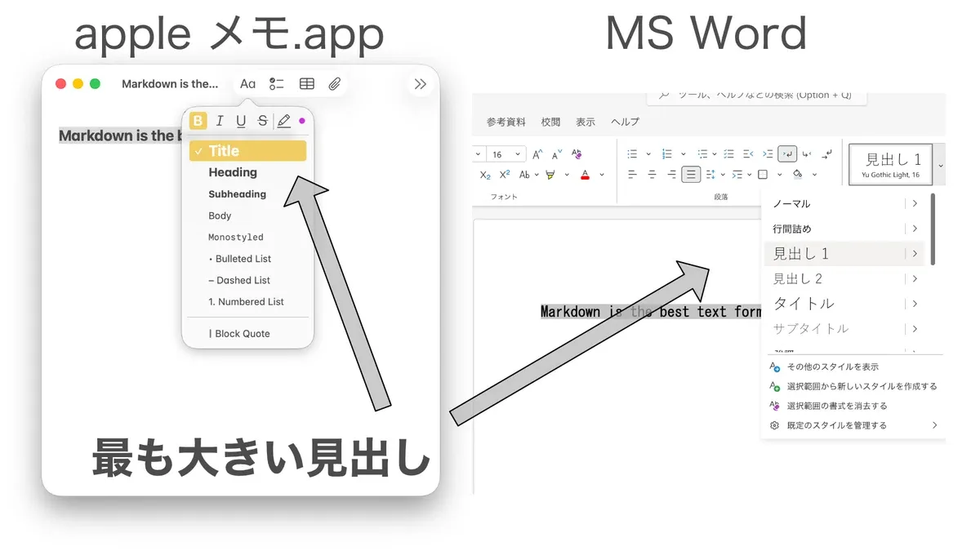Select Heading in Notes style list
980x551 pixels.
click(x=233, y=172)
